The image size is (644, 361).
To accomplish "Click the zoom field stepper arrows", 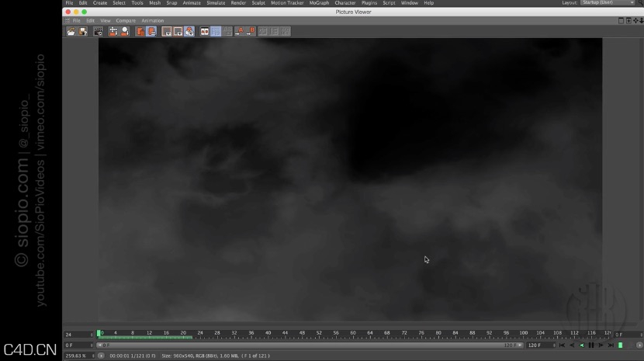I will click(x=92, y=356).
